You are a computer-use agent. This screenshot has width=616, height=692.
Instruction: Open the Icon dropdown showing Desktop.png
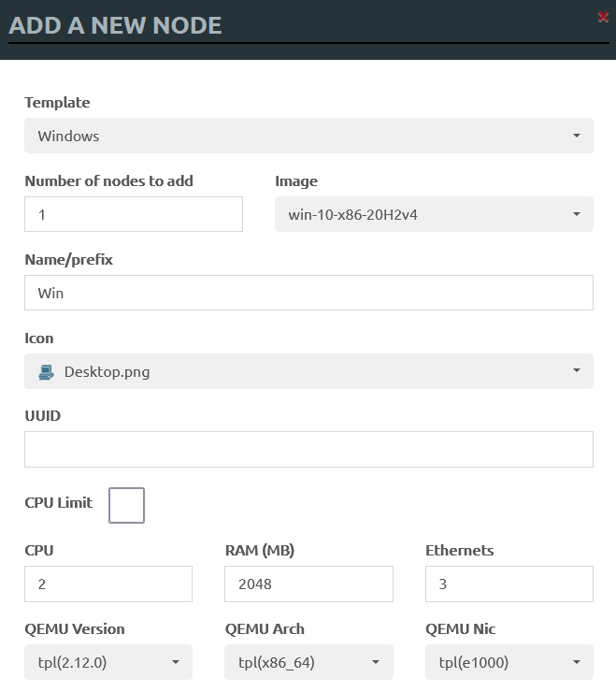(308, 371)
